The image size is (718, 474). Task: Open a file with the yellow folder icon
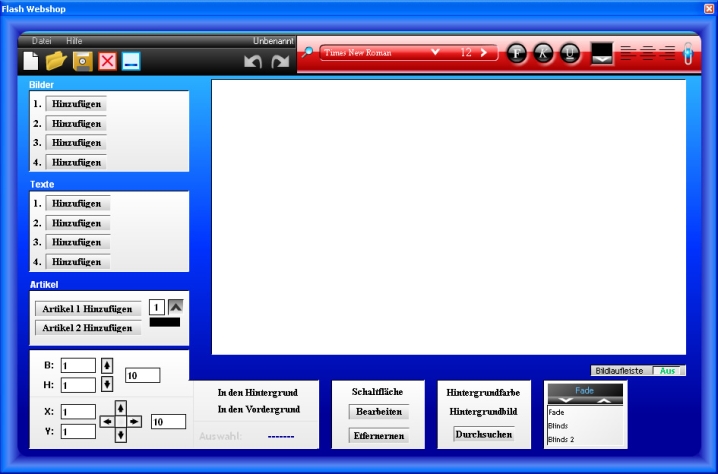(56, 61)
